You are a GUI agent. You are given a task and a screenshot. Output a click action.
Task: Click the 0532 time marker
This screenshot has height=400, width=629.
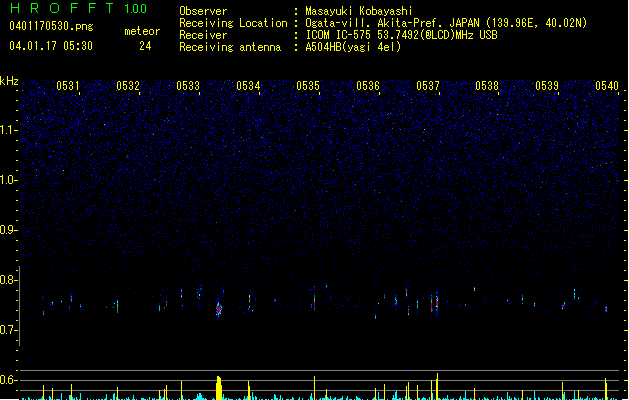point(128,86)
